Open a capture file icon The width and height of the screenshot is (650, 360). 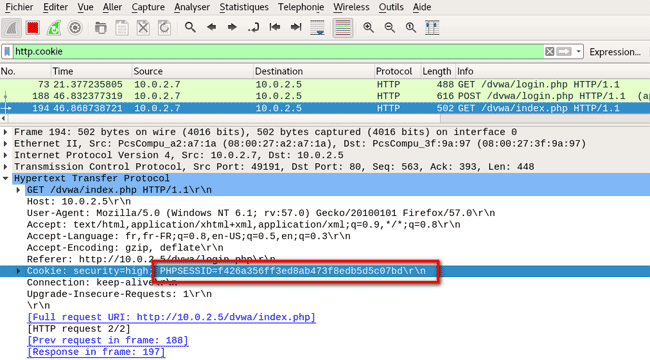point(101,28)
